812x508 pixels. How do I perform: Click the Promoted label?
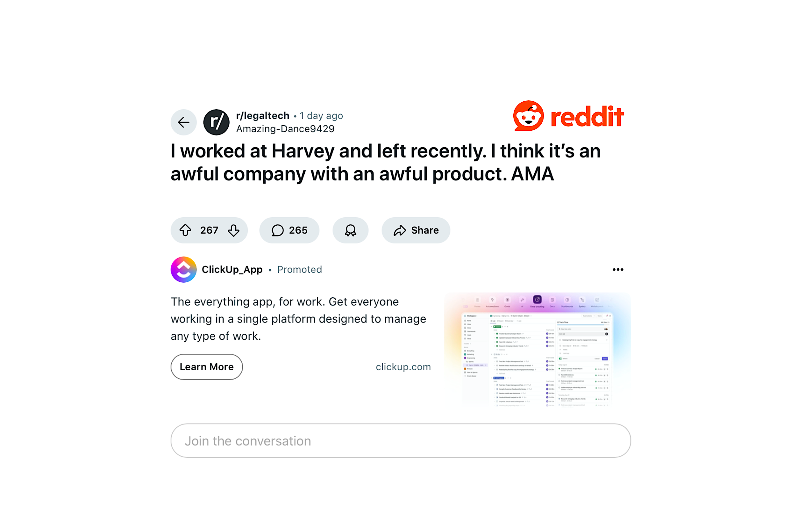tap(299, 269)
